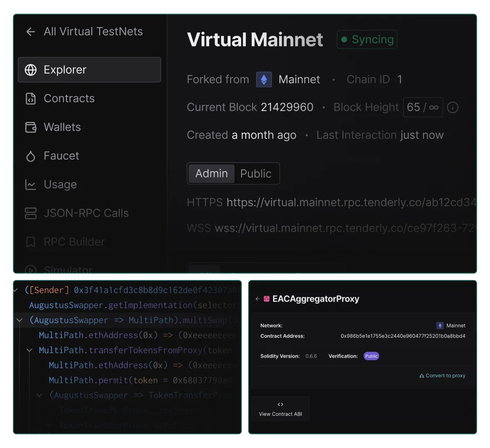The height and width of the screenshot is (448, 490).
Task: Click the JSON-RPC Calls server icon
Action: [x=31, y=213]
